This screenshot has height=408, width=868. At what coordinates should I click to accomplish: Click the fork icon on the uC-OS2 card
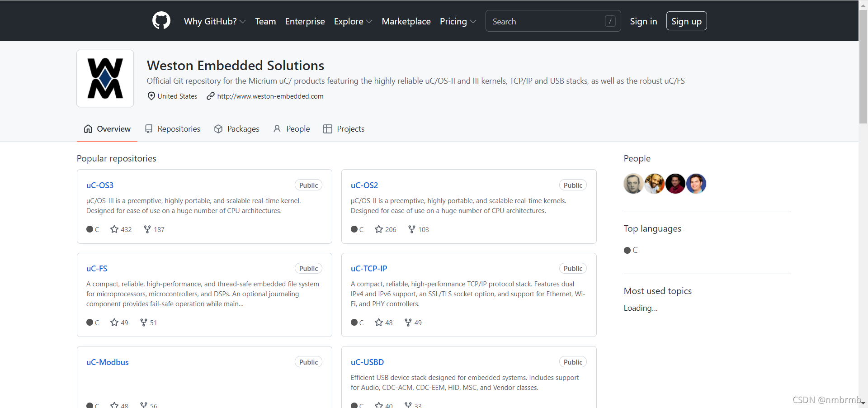pos(411,229)
